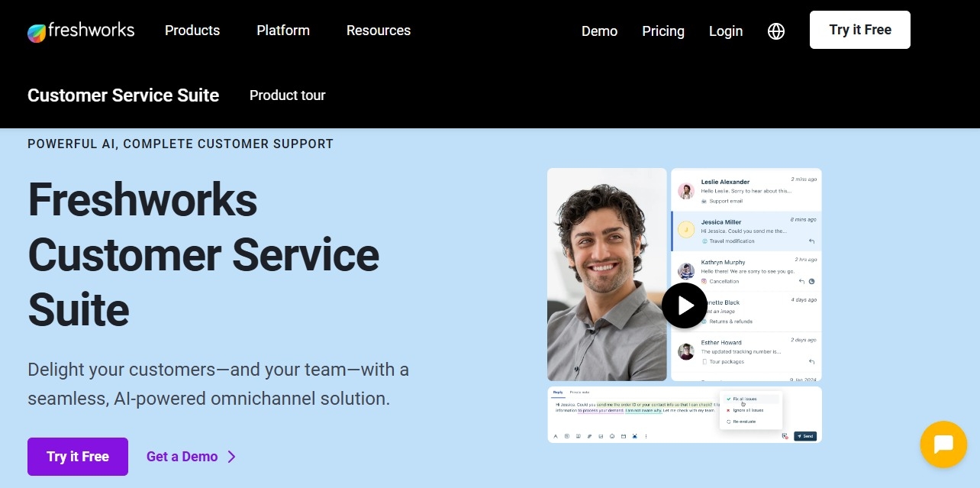Open the Pricing page from the navigation

click(x=662, y=31)
